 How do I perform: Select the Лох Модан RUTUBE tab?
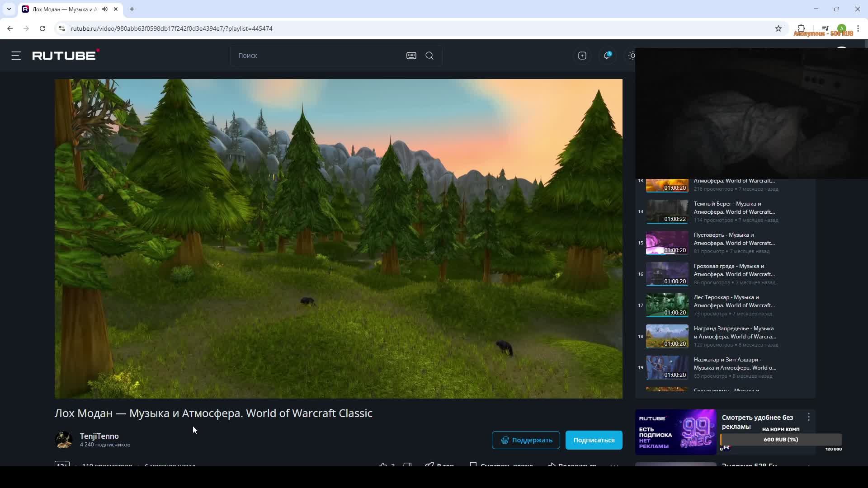coord(63,9)
